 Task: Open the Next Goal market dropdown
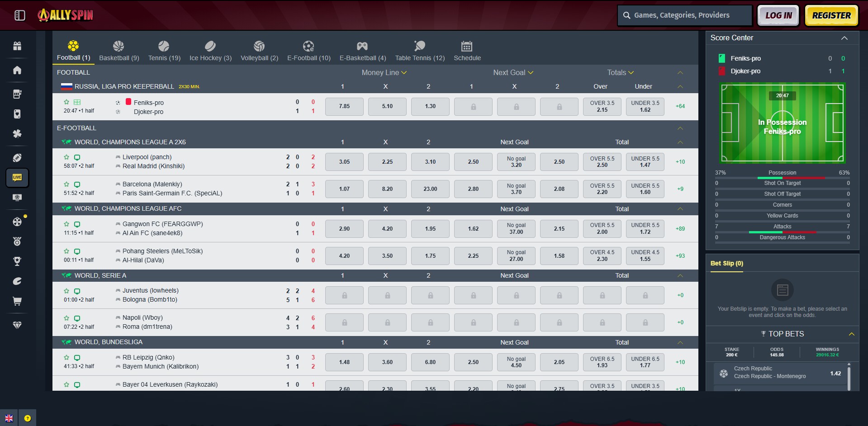click(513, 72)
